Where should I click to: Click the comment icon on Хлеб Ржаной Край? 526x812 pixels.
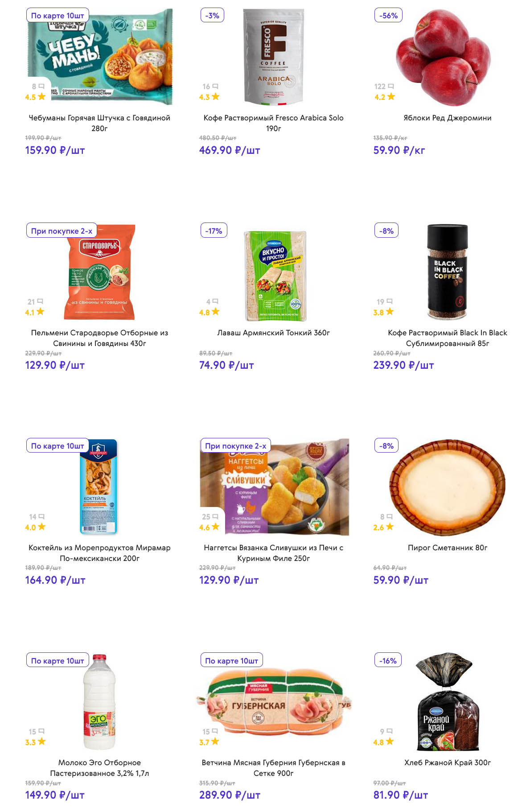click(390, 731)
